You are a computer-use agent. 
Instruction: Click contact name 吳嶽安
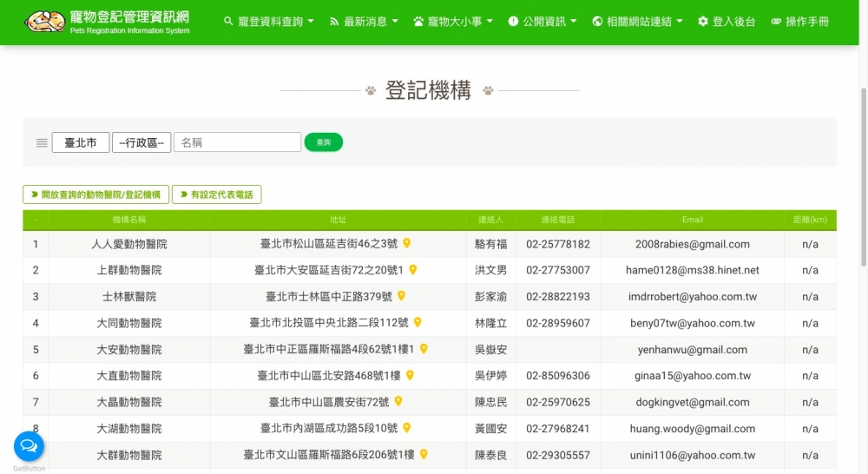tap(491, 349)
